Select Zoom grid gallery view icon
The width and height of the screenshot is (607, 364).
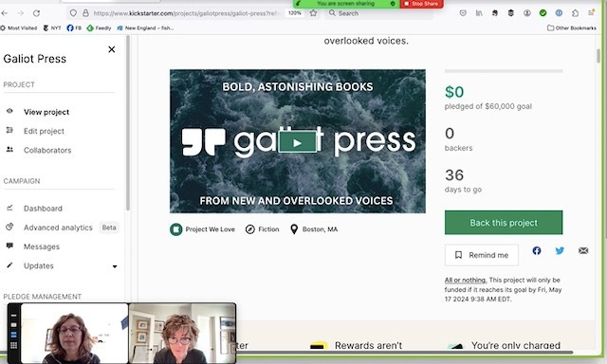13,345
